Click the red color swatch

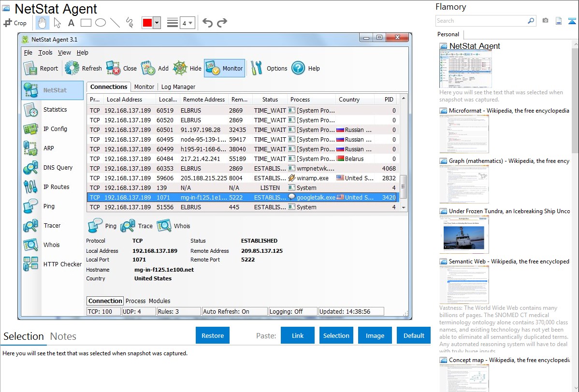coord(147,23)
